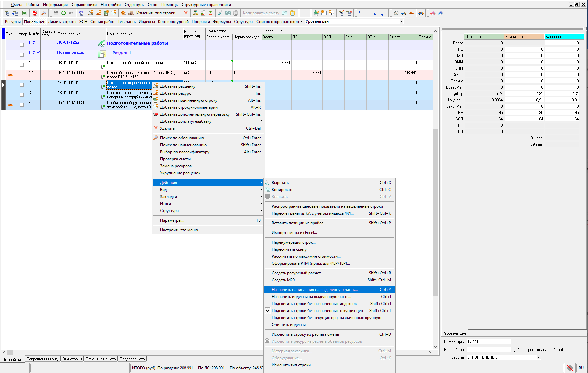Image resolution: width=588 pixels, height=373 pixels.
Task: Click the scissors cut icon in toolbar
Action: click(220, 13)
